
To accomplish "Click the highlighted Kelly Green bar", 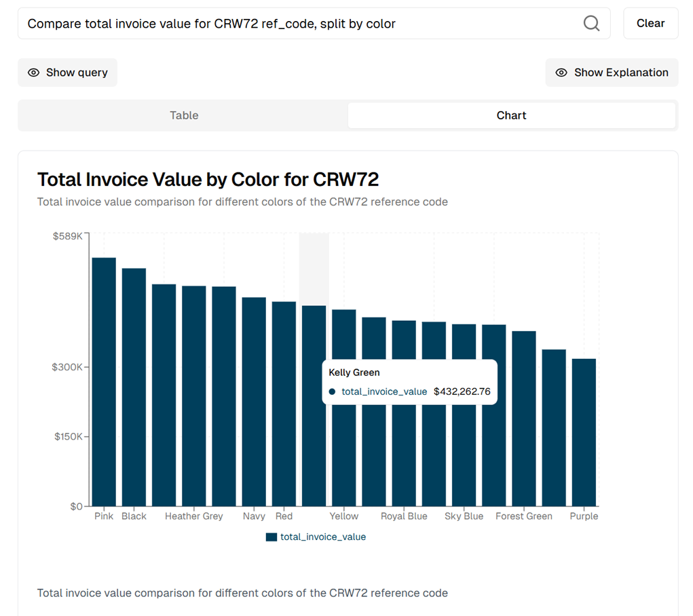I will [314, 406].
